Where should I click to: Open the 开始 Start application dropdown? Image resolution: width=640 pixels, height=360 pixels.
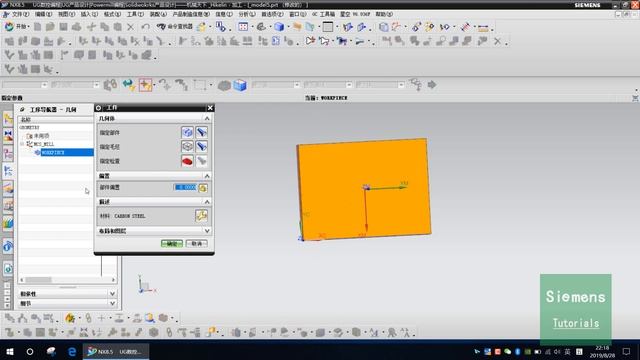[17, 27]
